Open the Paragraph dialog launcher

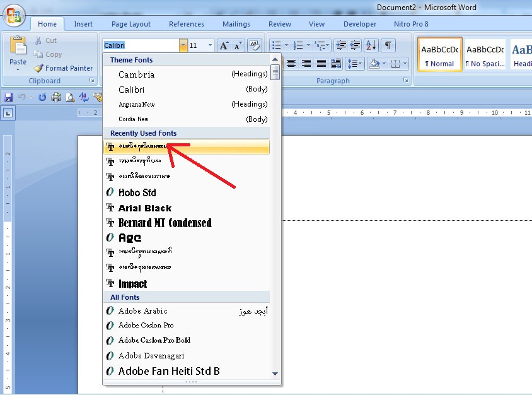click(x=405, y=80)
